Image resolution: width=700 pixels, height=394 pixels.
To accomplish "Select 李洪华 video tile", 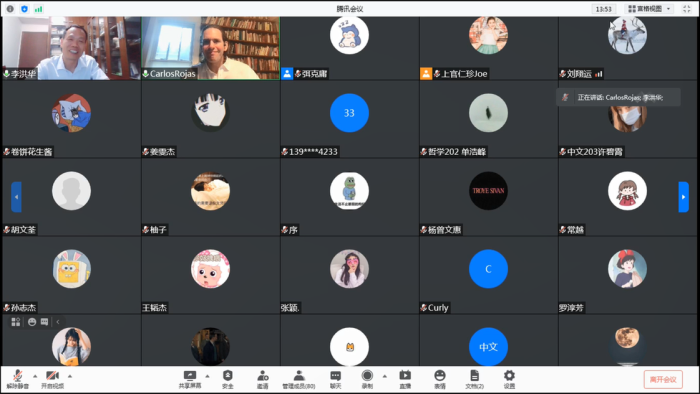I will click(71, 48).
